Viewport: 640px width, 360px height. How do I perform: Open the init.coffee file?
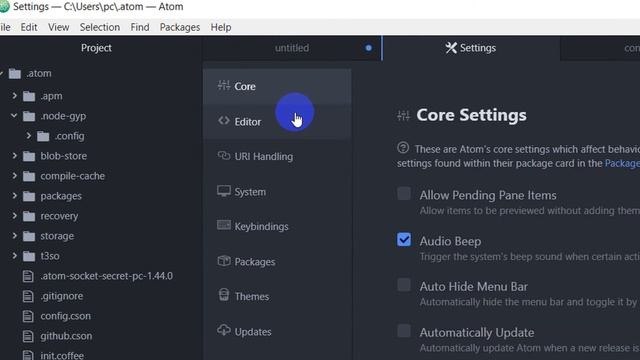tap(62, 355)
